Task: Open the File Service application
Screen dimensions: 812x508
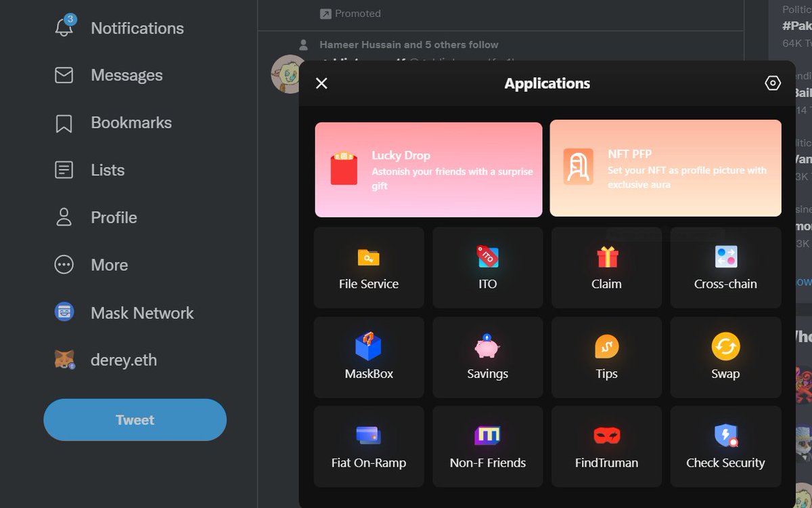Action: coord(369,268)
